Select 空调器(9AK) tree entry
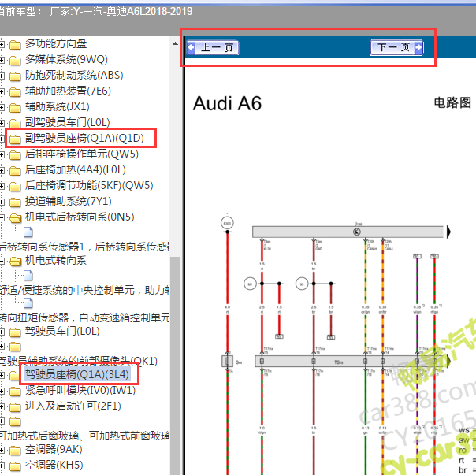Image resolution: width=476 pixels, height=475 pixels. (x=54, y=450)
